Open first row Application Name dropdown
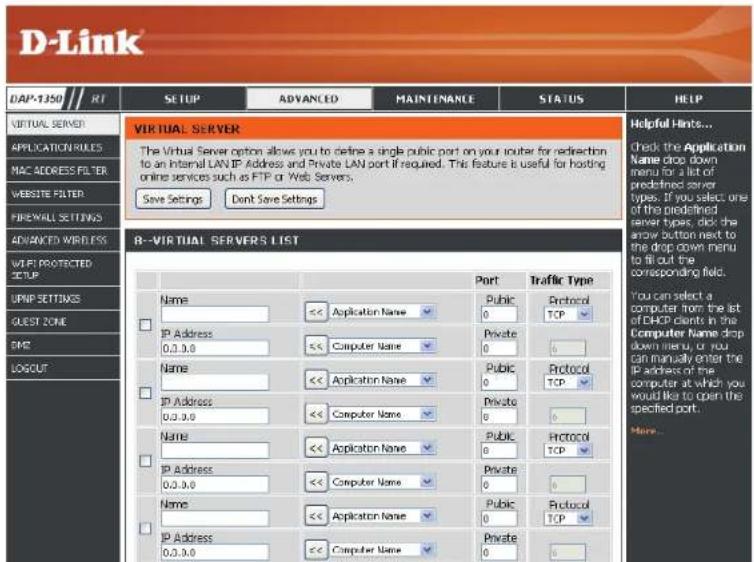 coord(382,312)
